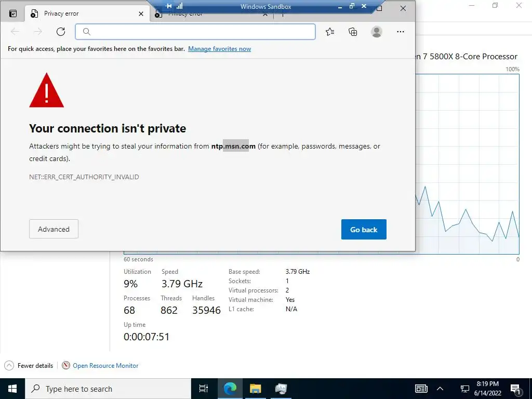
Task: Click the red warning triangle icon
Action: pyautogui.click(x=46, y=90)
